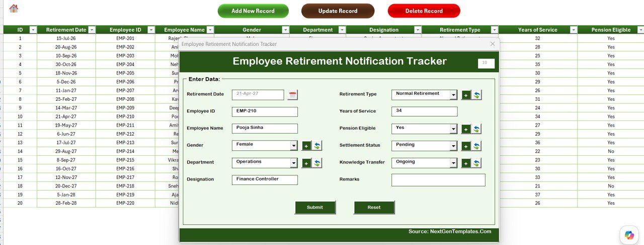Expand the Pension Eligible dropdown
The height and width of the screenshot is (245, 644).
pos(453,129)
